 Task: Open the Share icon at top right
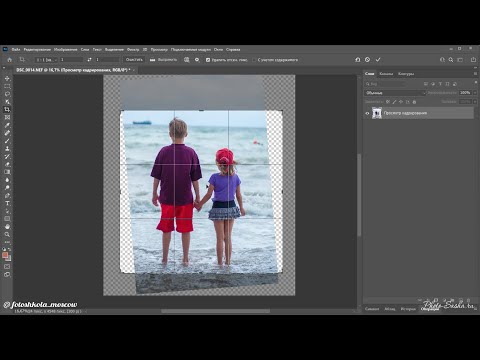click(x=473, y=60)
